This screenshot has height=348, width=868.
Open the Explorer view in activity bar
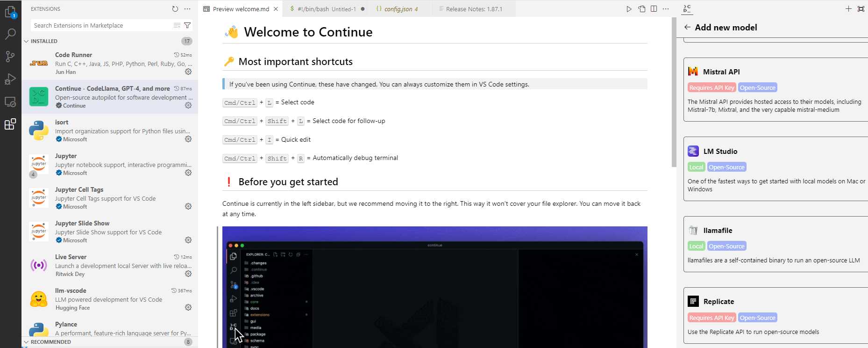[10, 12]
